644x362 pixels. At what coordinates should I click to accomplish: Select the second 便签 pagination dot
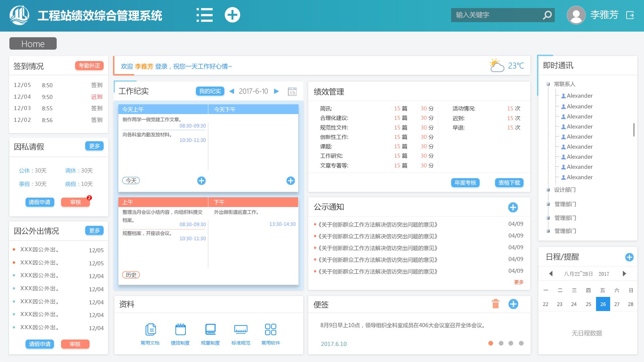tap(501, 343)
